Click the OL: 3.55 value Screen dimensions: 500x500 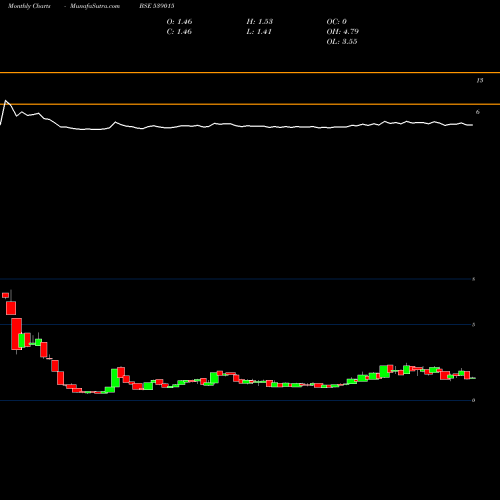[x=342, y=42]
